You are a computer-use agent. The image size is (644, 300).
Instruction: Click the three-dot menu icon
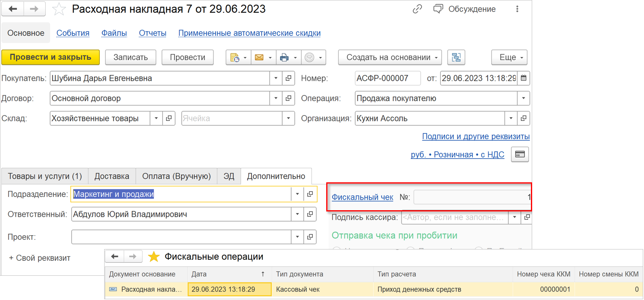[x=517, y=9]
